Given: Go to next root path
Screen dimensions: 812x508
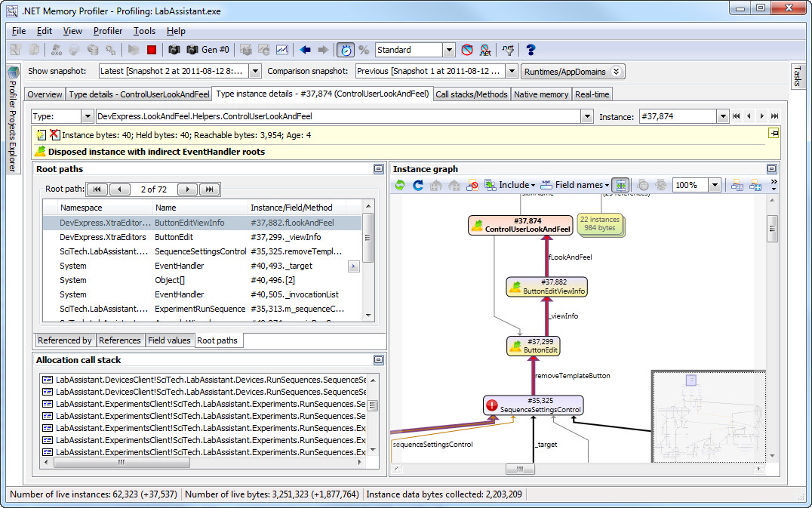Looking at the screenshot, I should [x=187, y=189].
